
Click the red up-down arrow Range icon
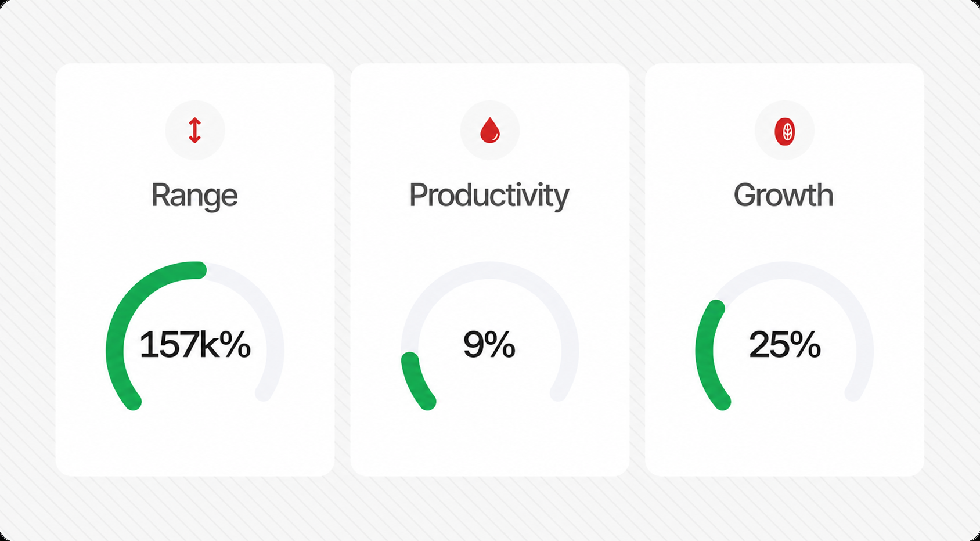pyautogui.click(x=195, y=130)
